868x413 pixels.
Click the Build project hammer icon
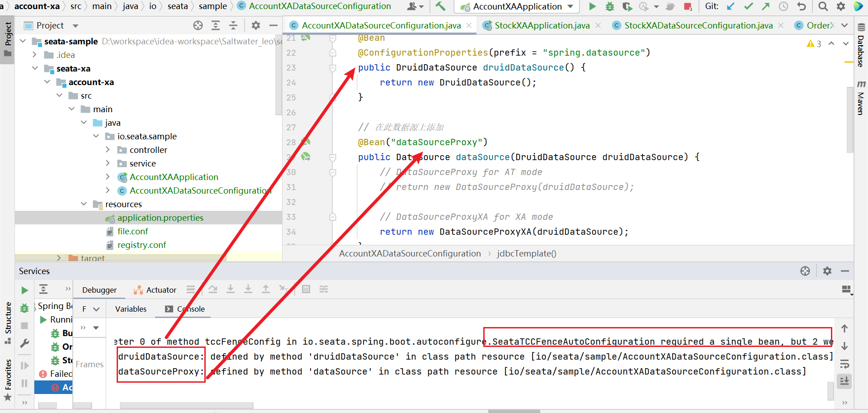pyautogui.click(x=440, y=6)
